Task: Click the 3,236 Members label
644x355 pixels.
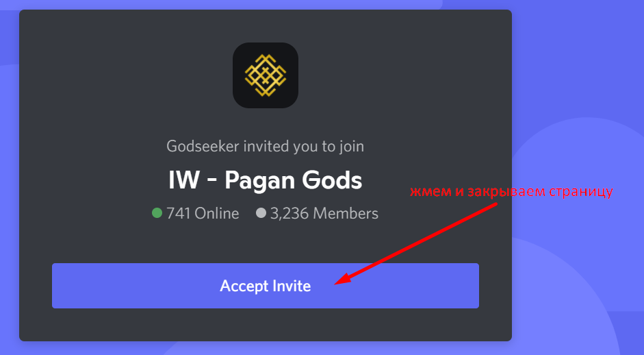Action: [x=324, y=213]
